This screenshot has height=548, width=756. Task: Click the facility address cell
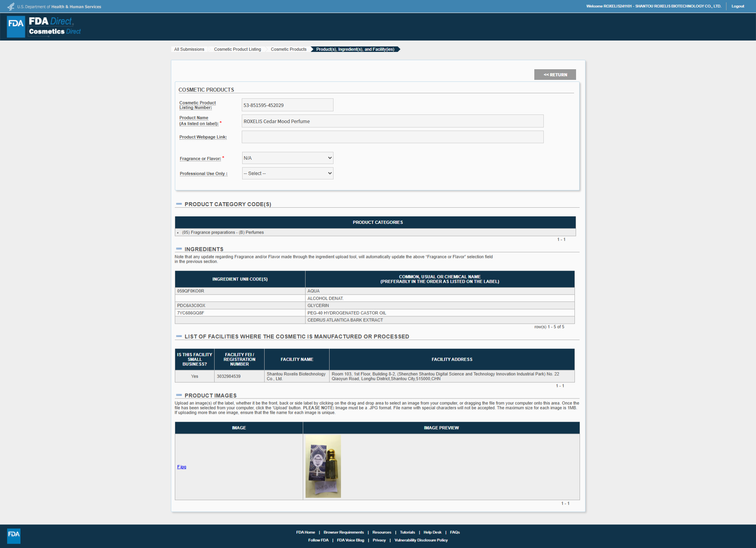tap(452, 376)
